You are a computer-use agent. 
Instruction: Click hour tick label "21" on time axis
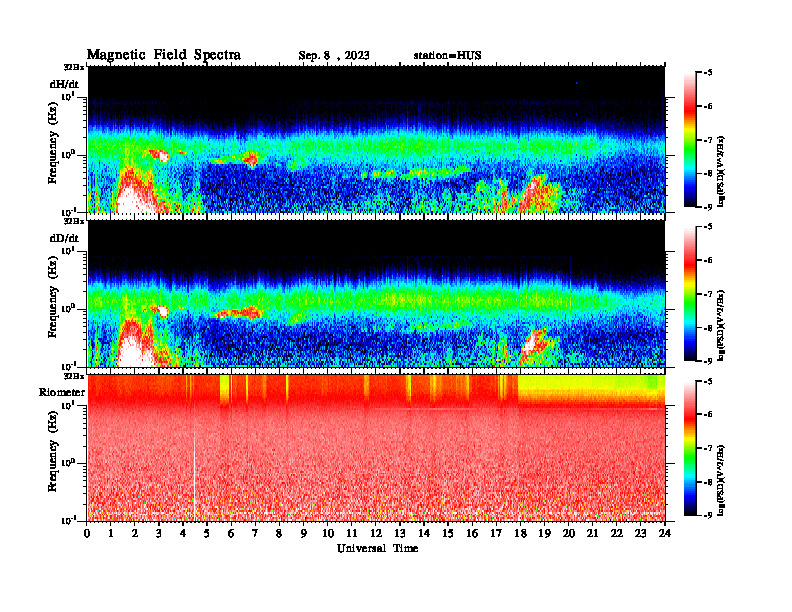coord(592,533)
